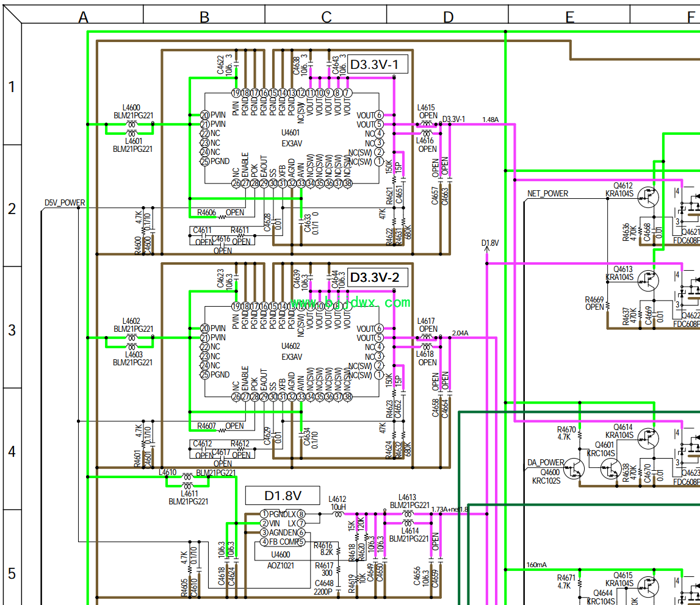Select the L4613 inductor label
Screen dimensions: 700x605
(x=407, y=497)
